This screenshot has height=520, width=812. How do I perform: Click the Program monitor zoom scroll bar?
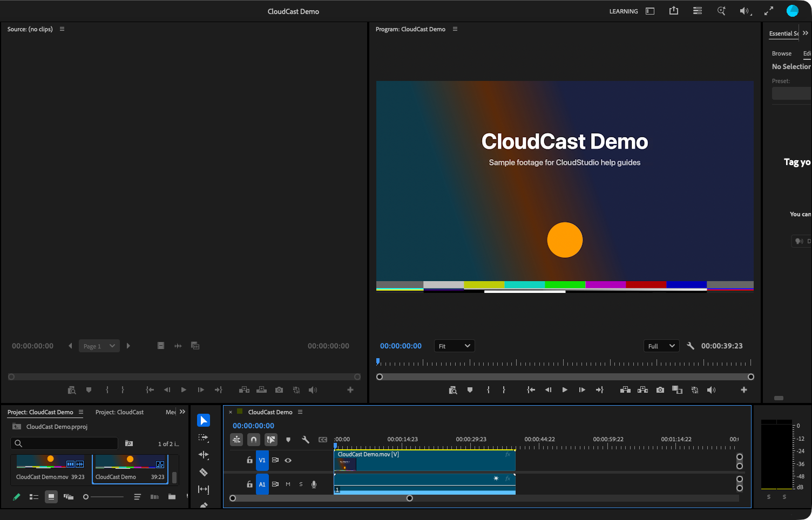click(565, 377)
